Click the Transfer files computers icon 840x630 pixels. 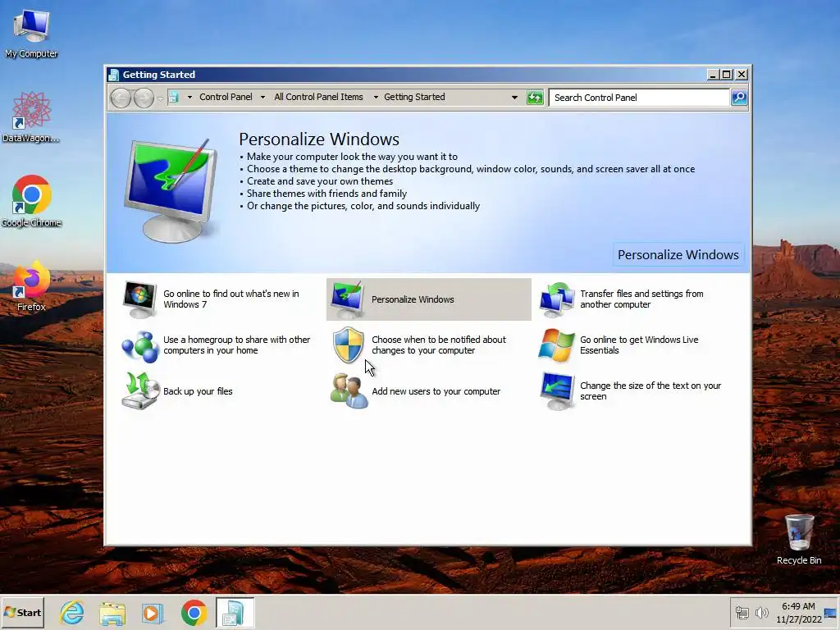pyautogui.click(x=557, y=299)
